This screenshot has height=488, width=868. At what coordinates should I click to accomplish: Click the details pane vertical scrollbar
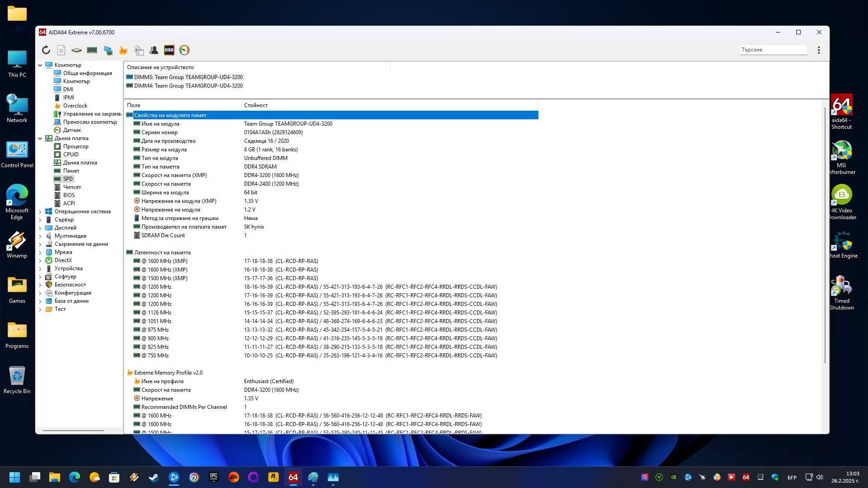point(825,235)
